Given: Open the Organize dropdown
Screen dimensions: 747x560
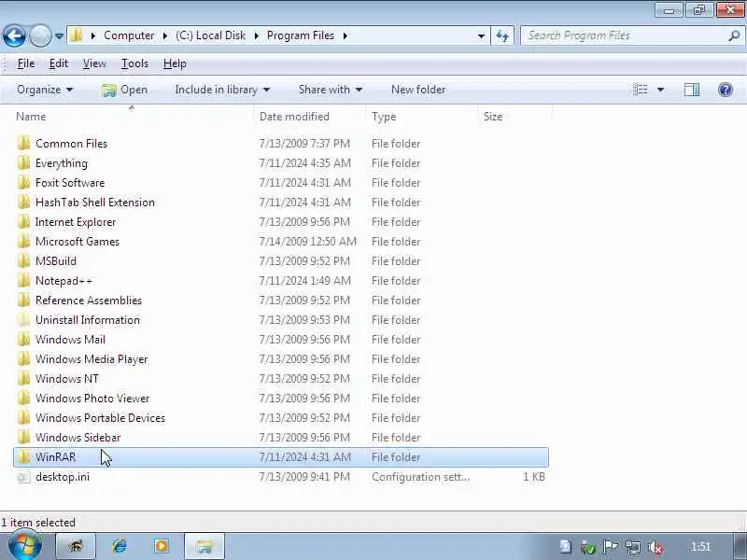Looking at the screenshot, I should 45,90.
